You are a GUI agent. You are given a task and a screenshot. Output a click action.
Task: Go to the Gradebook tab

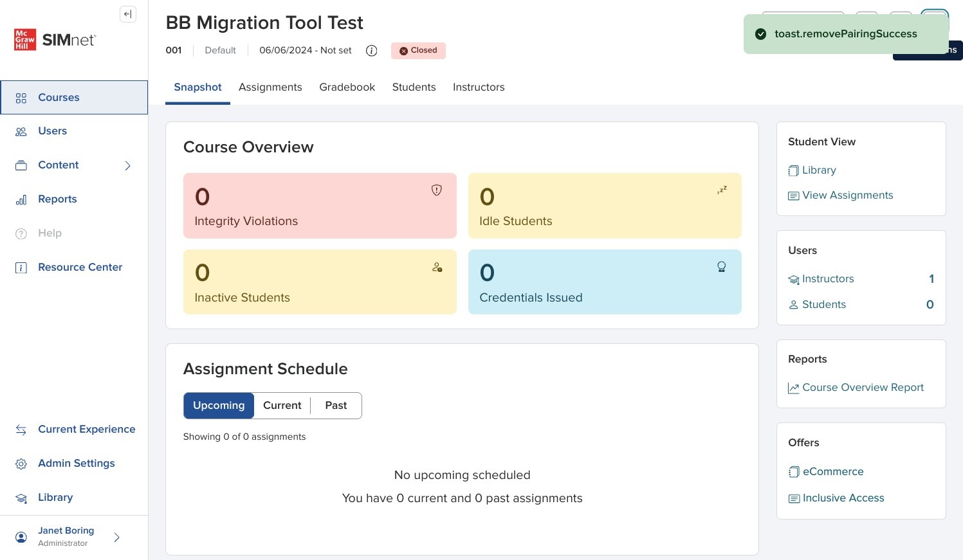click(x=347, y=87)
